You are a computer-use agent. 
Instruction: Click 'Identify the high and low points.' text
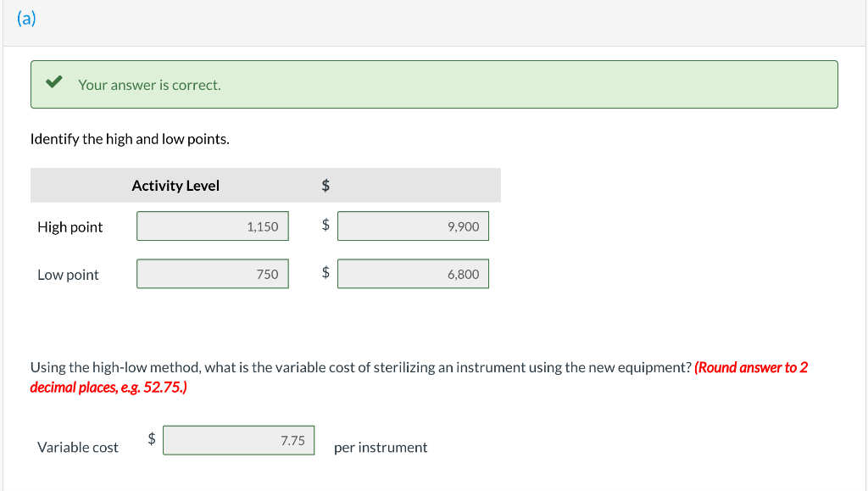130,139
